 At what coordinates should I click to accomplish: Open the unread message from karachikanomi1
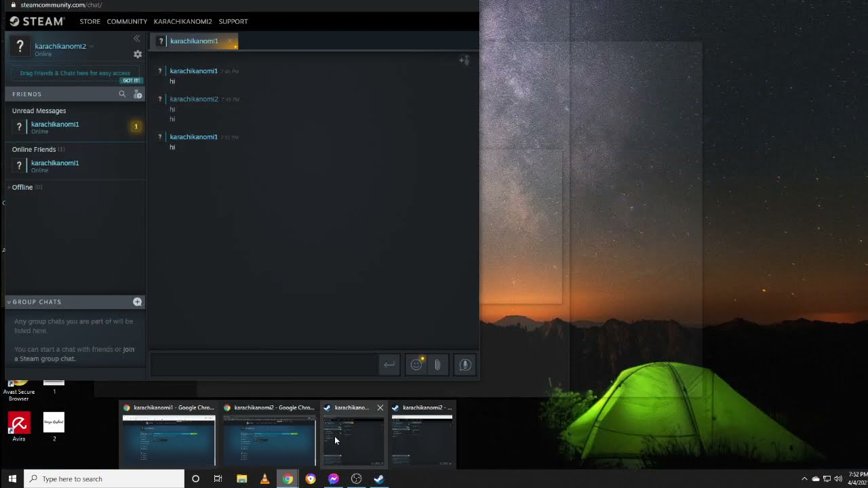pos(75,127)
